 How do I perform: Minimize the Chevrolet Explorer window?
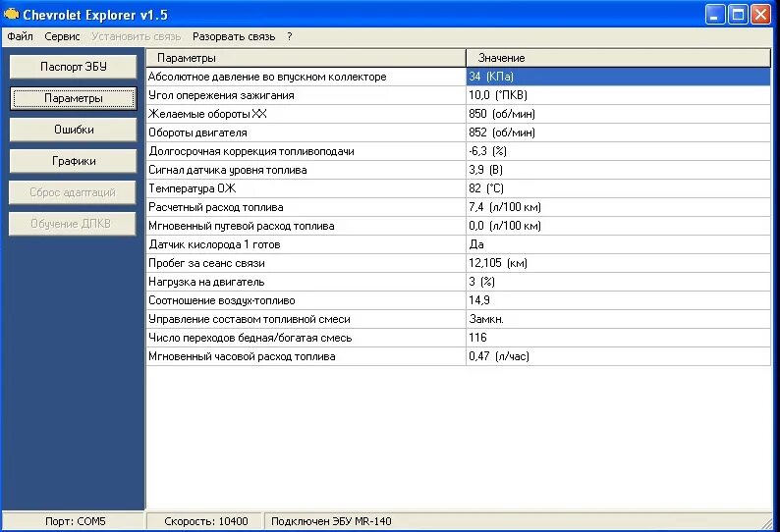point(715,15)
